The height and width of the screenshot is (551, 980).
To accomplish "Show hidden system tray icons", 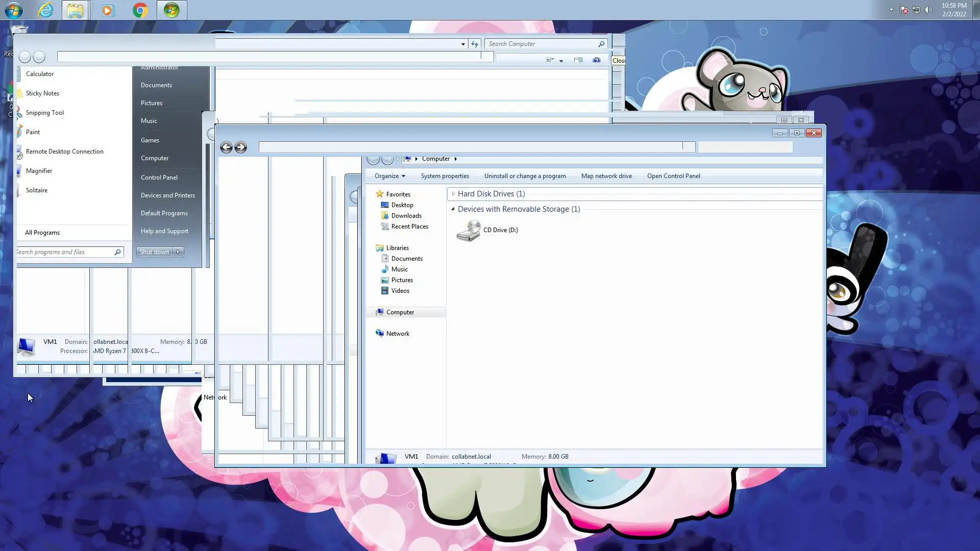I will (x=891, y=10).
